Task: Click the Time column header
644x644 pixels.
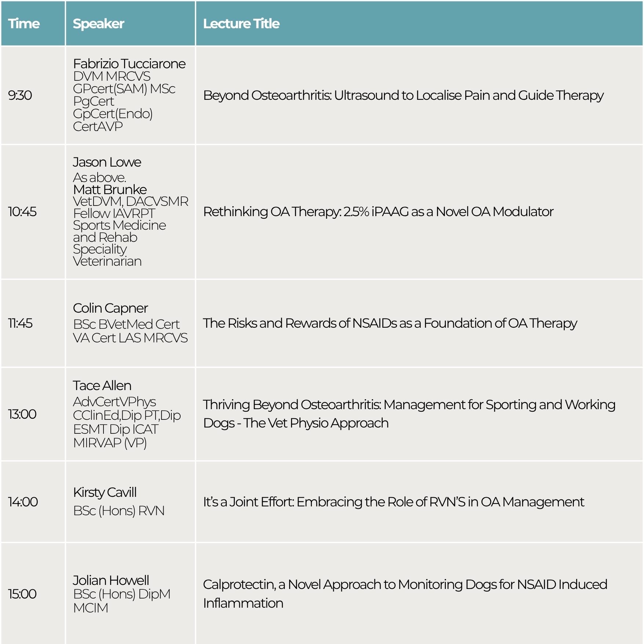Action: pos(24,24)
